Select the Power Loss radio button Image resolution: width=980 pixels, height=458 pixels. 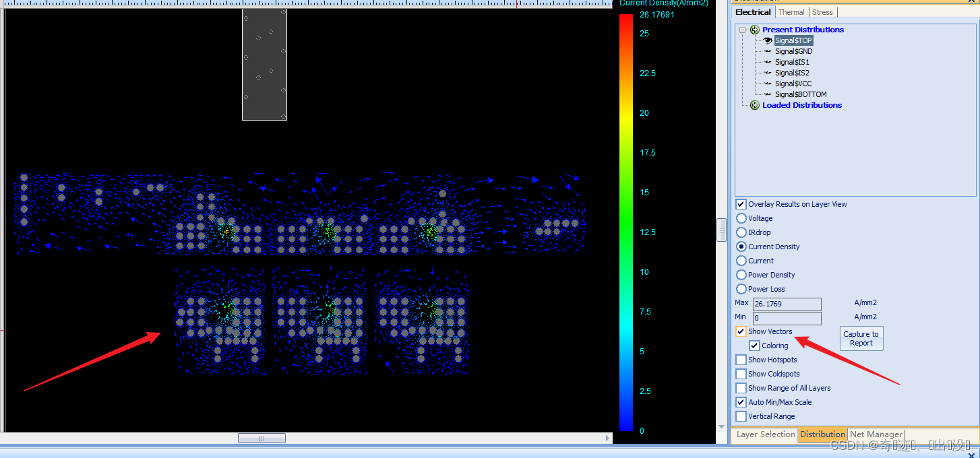tap(741, 289)
